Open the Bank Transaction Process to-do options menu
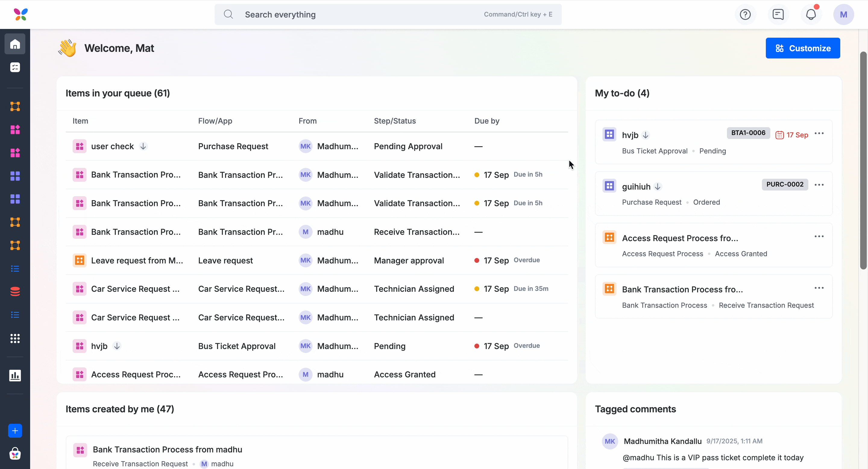The width and height of the screenshot is (868, 469). (x=819, y=288)
